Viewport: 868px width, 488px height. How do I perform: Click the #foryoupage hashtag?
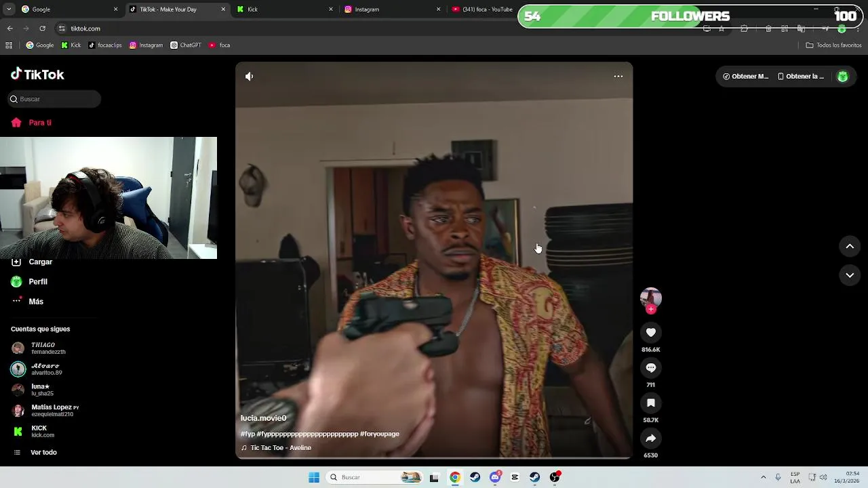[380, 434]
